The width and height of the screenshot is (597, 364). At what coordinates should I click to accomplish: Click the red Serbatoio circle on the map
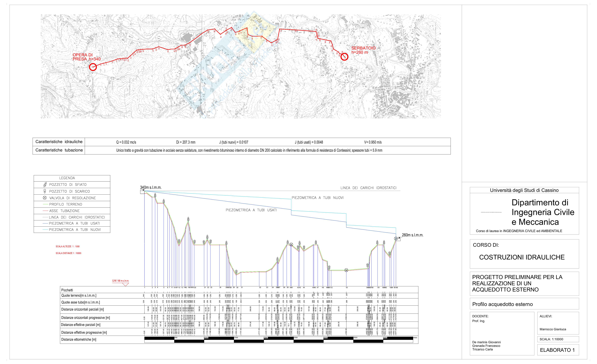tap(344, 57)
